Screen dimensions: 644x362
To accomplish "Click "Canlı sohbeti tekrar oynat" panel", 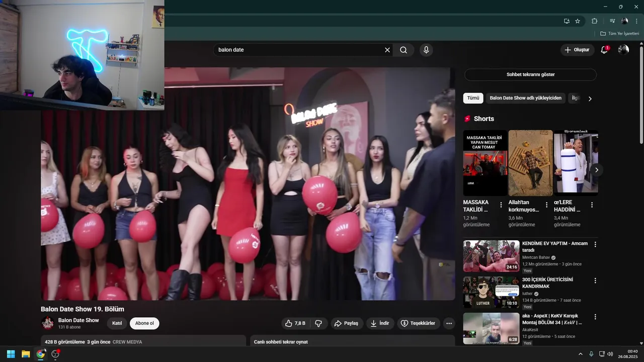I will click(x=352, y=341).
